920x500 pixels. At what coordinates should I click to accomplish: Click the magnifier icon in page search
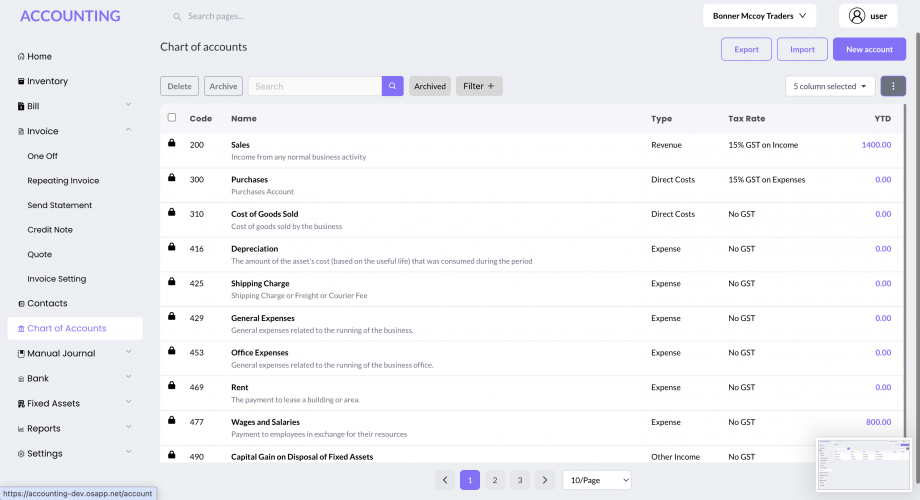tap(177, 16)
